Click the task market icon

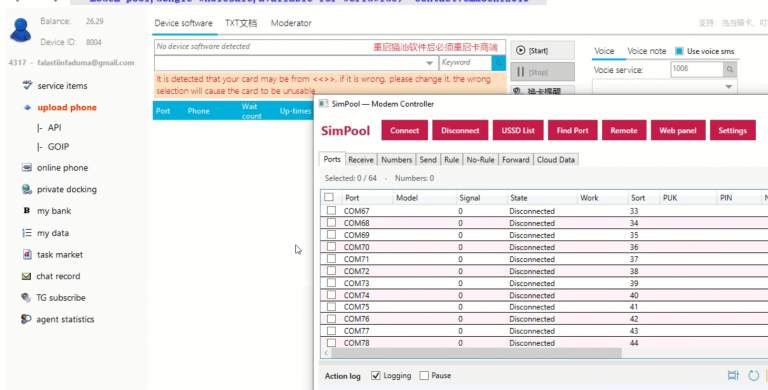(27, 254)
